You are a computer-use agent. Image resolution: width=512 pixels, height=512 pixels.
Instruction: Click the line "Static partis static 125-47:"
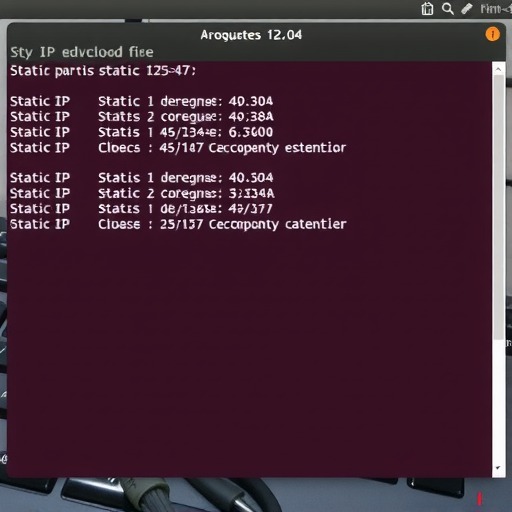pyautogui.click(x=103, y=71)
